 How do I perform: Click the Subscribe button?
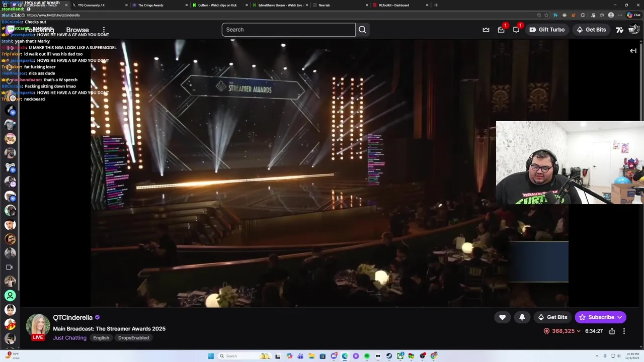point(600,317)
